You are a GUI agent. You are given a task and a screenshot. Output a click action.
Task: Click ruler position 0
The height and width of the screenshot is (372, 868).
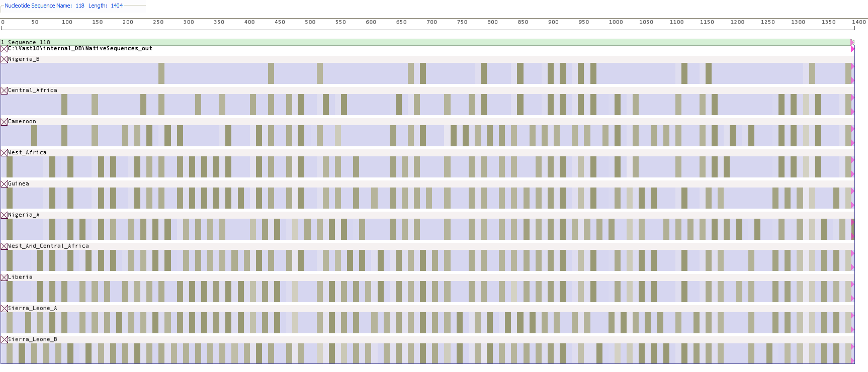[x=3, y=22]
